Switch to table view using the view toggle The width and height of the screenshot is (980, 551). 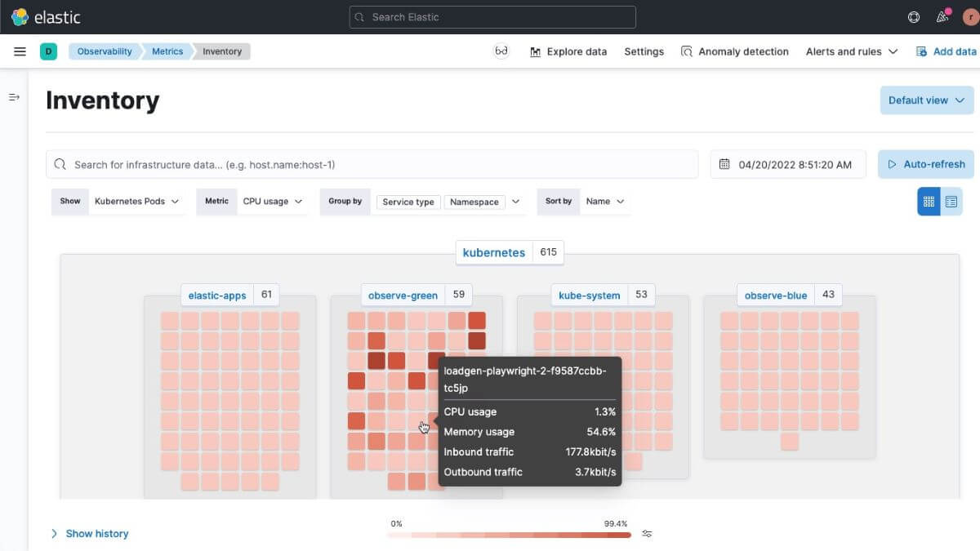click(950, 201)
